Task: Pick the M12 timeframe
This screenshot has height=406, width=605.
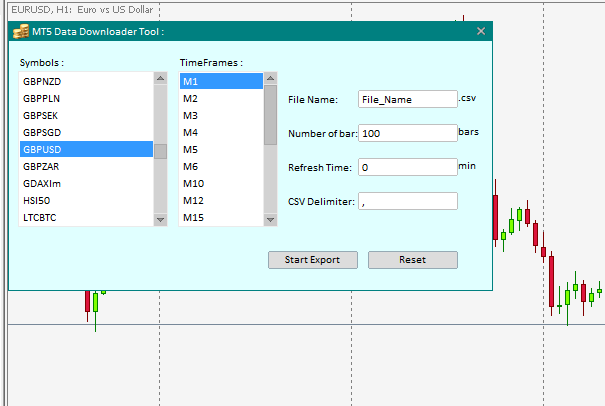Action: (221, 200)
